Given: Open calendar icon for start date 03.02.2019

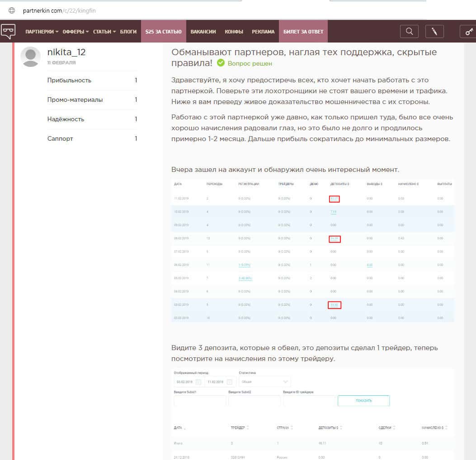Looking at the screenshot, I should tap(198, 382).
